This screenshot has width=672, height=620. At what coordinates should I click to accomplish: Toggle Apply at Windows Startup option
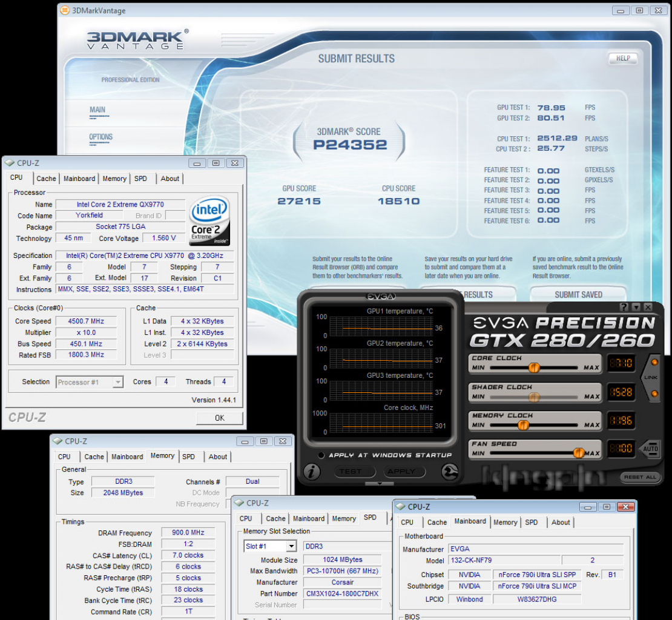pyautogui.click(x=321, y=455)
